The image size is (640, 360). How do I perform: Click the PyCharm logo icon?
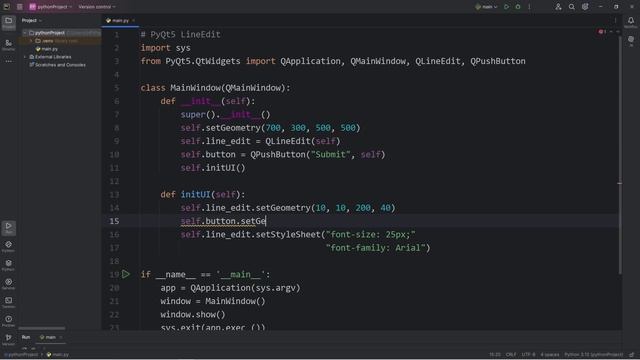pos(7,7)
